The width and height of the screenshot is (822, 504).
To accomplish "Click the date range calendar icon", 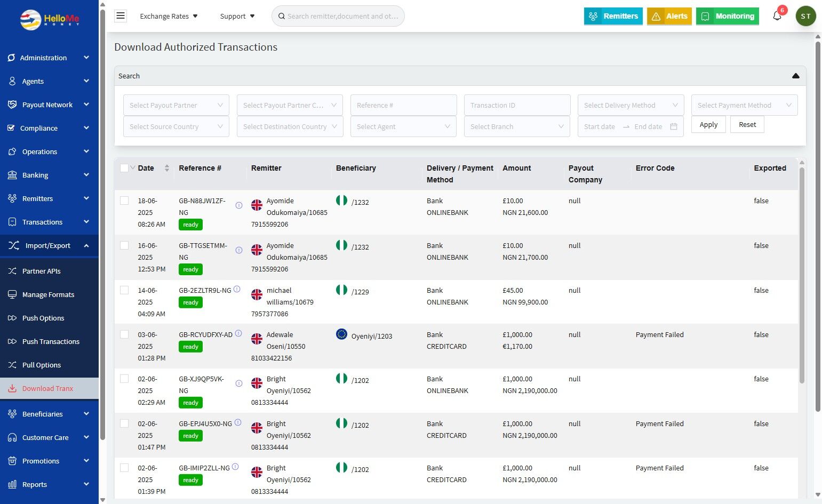I will (x=674, y=127).
